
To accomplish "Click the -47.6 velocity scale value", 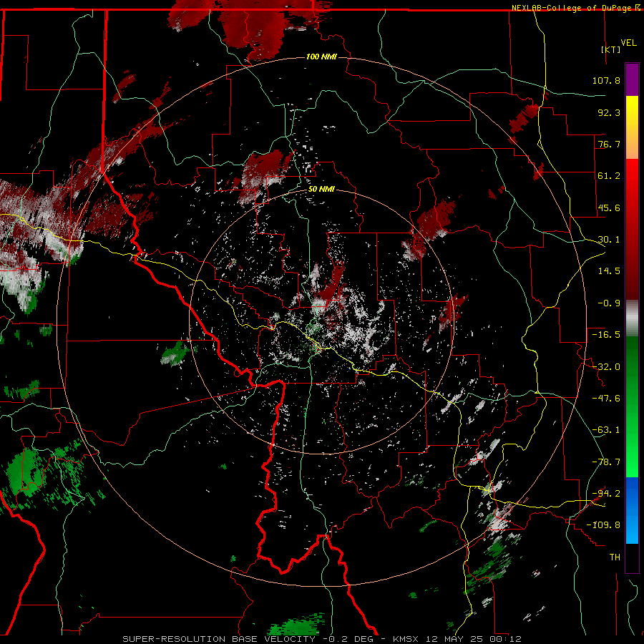I will pos(606,399).
